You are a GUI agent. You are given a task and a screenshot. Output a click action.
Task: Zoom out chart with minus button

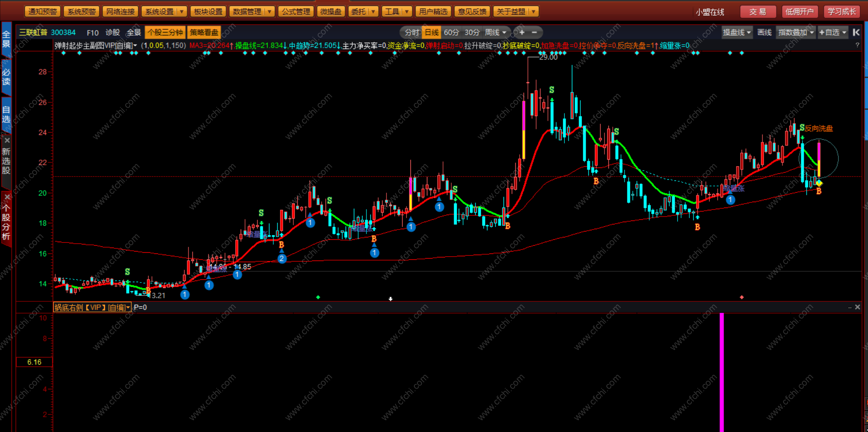click(534, 33)
